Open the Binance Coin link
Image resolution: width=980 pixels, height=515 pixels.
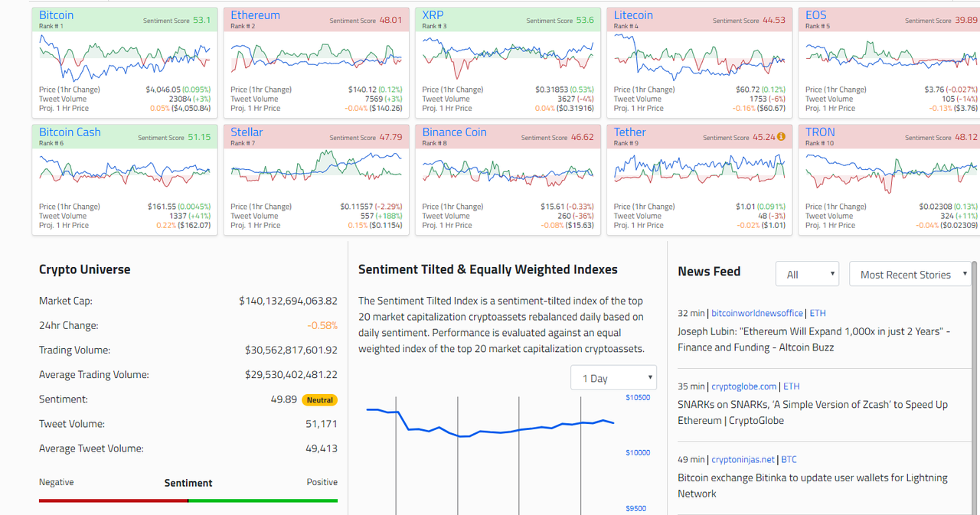(454, 132)
